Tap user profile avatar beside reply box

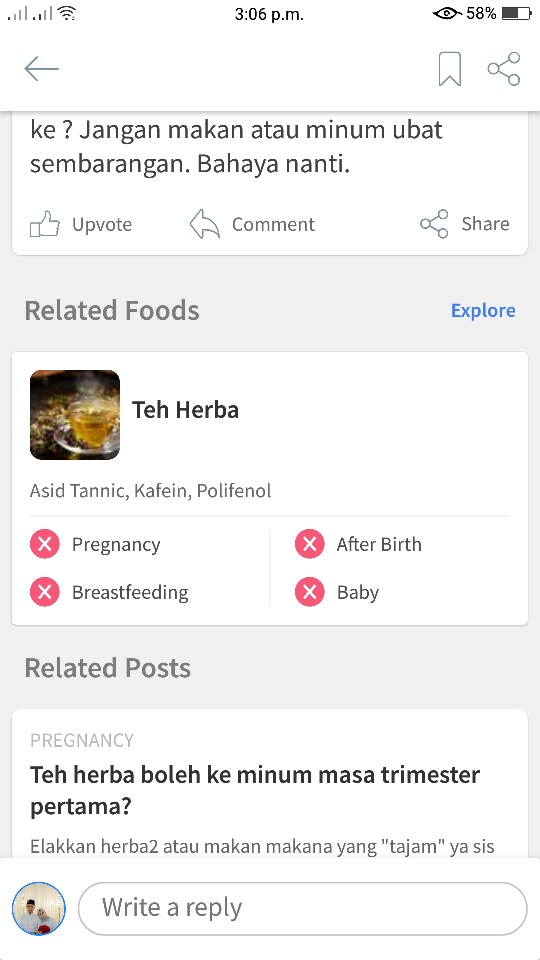pyautogui.click(x=39, y=909)
